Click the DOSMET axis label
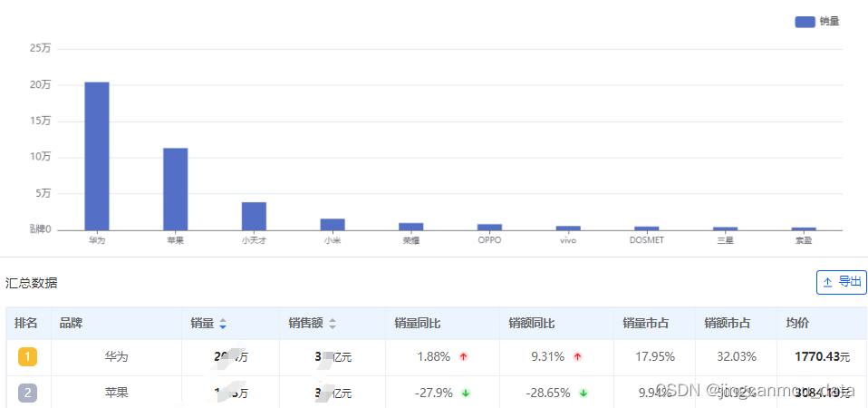The image size is (868, 408). pos(647,241)
